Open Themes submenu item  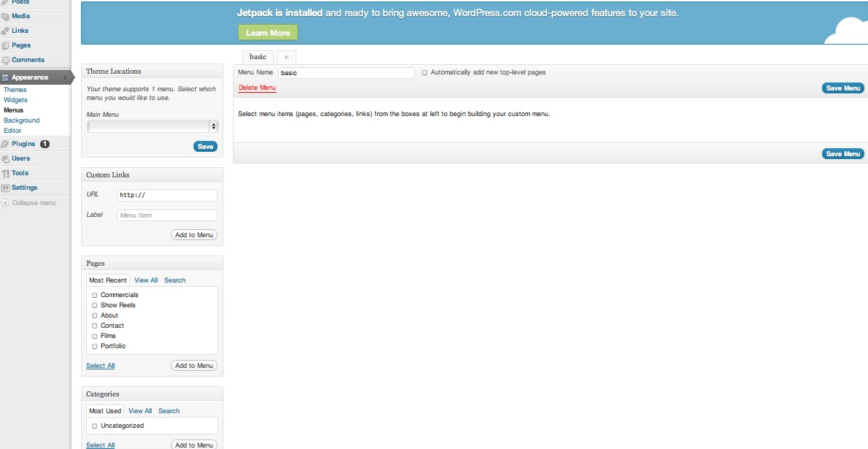click(15, 90)
